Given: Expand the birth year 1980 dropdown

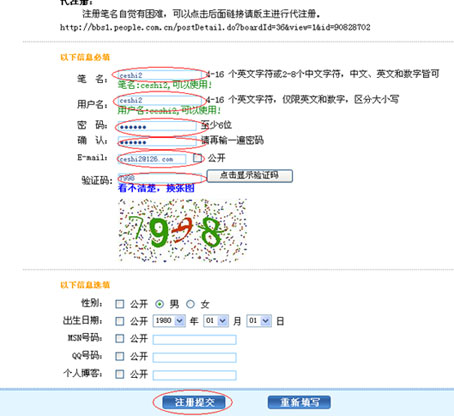Looking at the screenshot, I should pos(169,321).
